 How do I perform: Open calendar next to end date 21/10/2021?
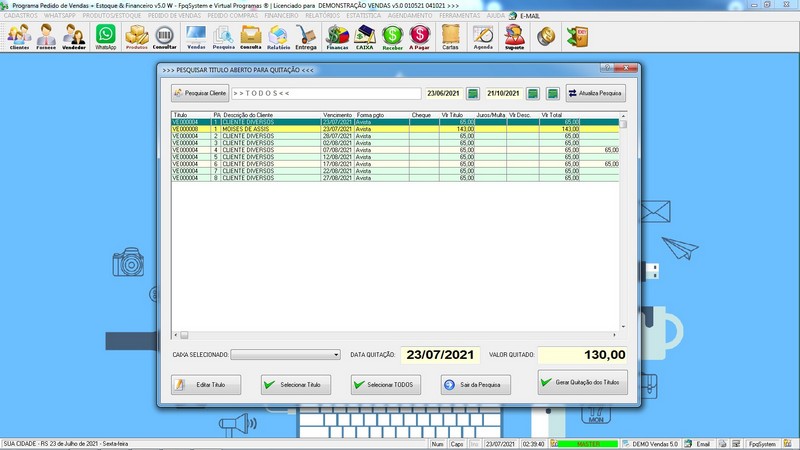pyautogui.click(x=533, y=93)
